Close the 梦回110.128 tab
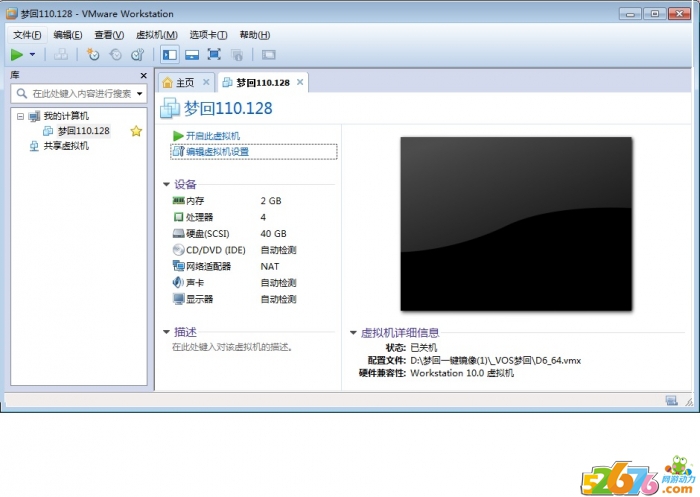The height and width of the screenshot is (497, 700). (x=300, y=82)
